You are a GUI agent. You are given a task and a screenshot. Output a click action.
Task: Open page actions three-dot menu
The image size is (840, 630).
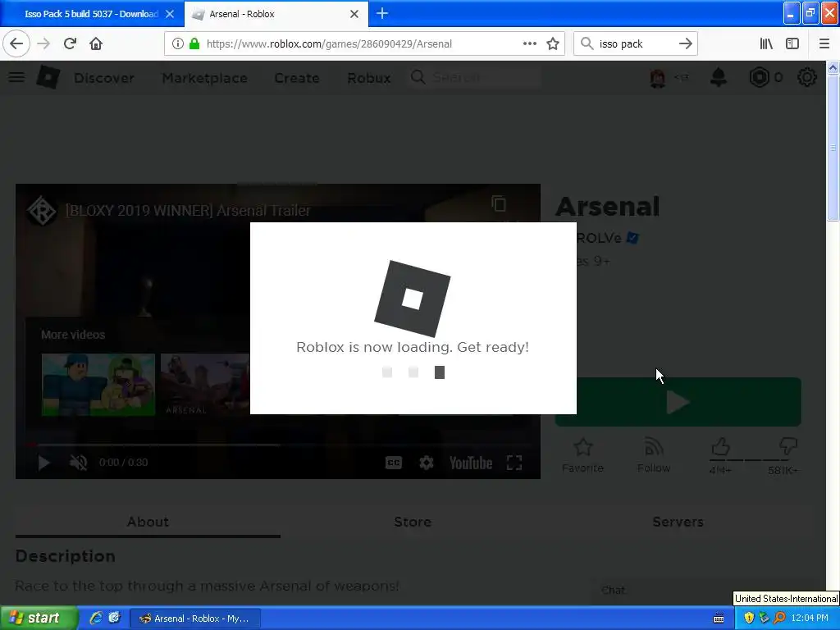[529, 43]
